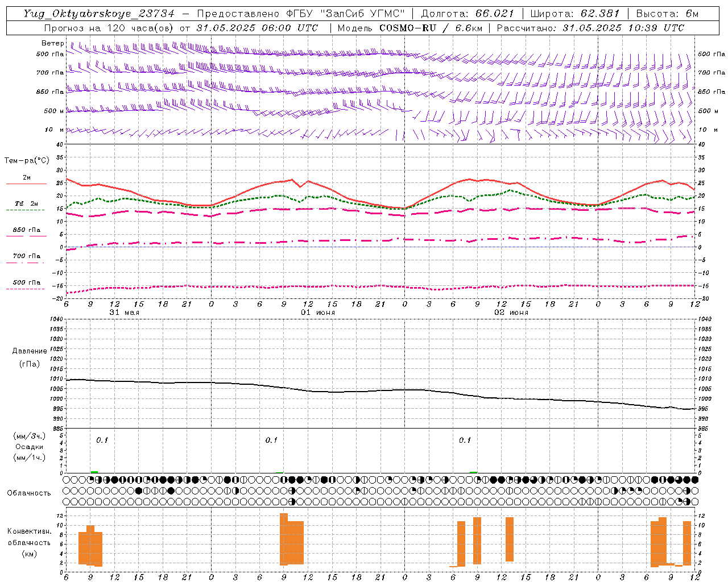Viewport: 728px width, 582px height.
Task: Click the date label 31 мая
Action: point(124,313)
